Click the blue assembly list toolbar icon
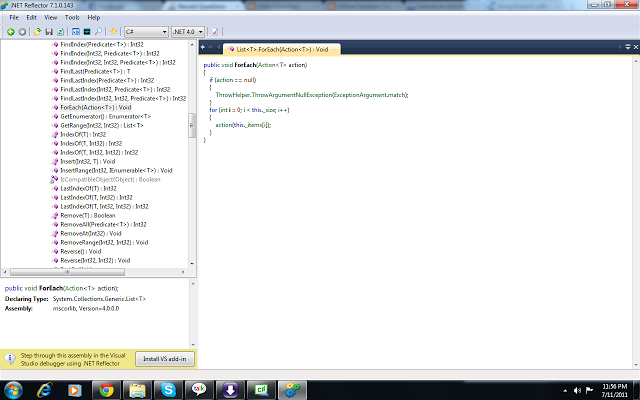This screenshot has height=400, width=640. coord(76,31)
